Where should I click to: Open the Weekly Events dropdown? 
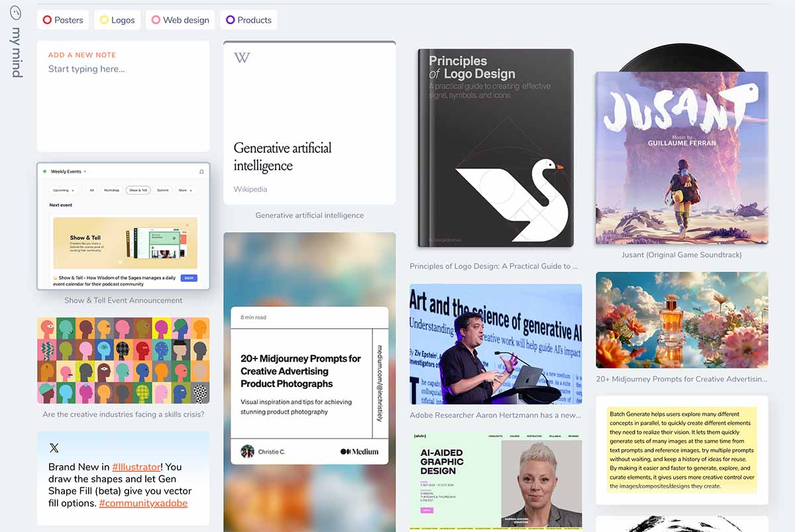coord(68,172)
